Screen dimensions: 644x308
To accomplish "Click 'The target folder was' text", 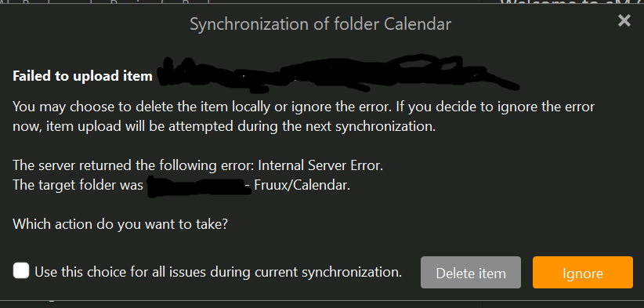I will (x=78, y=185).
